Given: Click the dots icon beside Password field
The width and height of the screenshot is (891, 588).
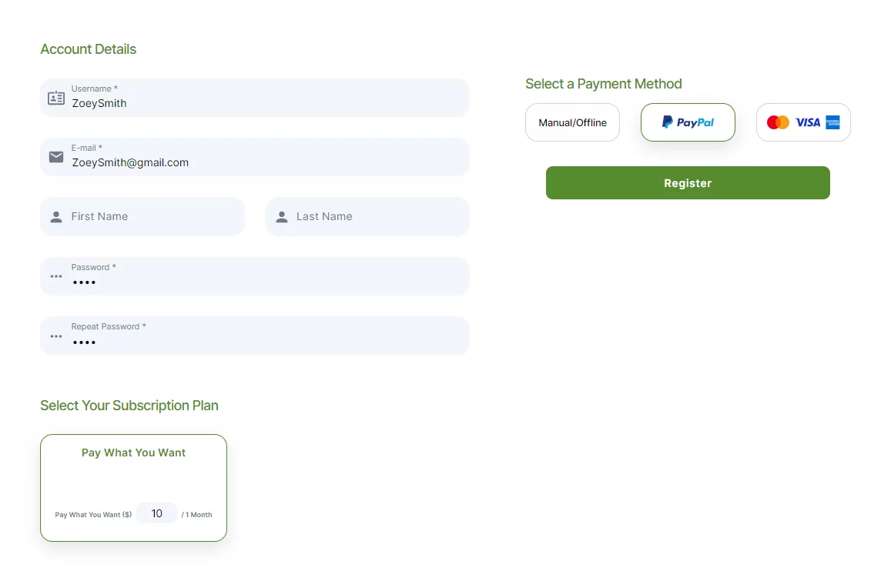Looking at the screenshot, I should (56, 276).
